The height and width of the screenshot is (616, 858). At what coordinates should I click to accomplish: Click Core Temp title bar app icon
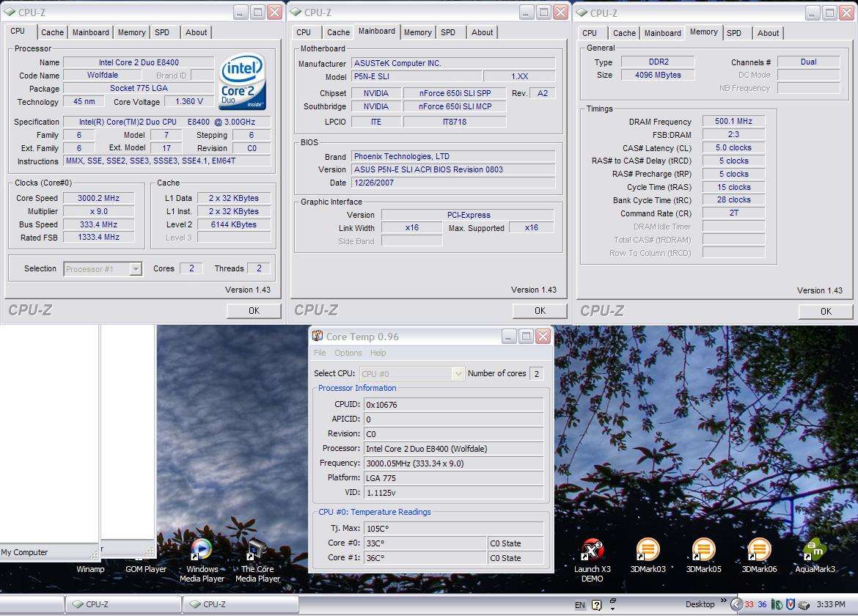point(318,336)
